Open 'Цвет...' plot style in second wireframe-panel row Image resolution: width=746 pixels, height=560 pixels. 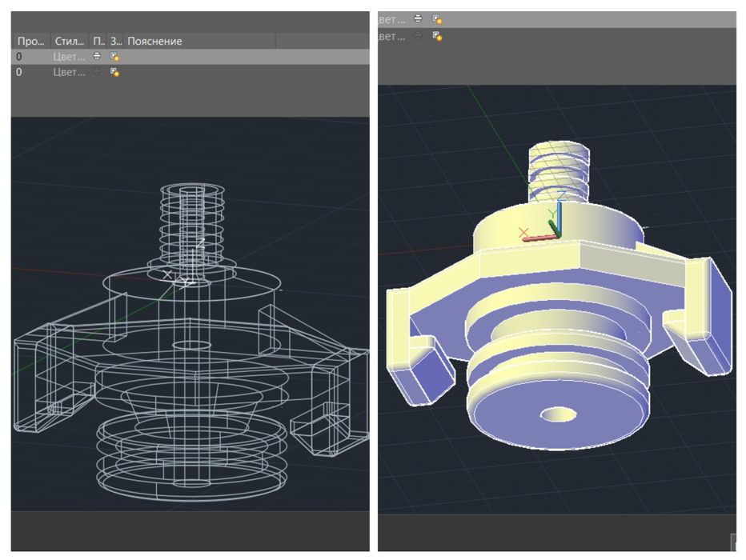click(x=70, y=72)
